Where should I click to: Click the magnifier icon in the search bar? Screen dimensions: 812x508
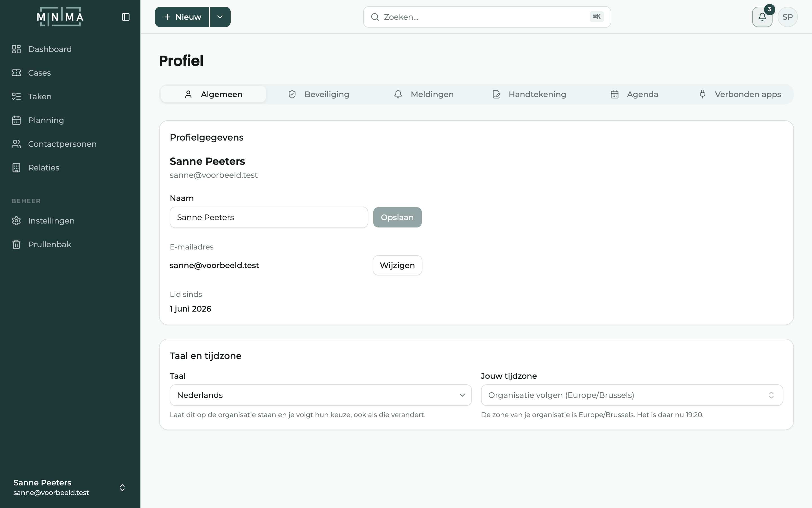point(375,17)
